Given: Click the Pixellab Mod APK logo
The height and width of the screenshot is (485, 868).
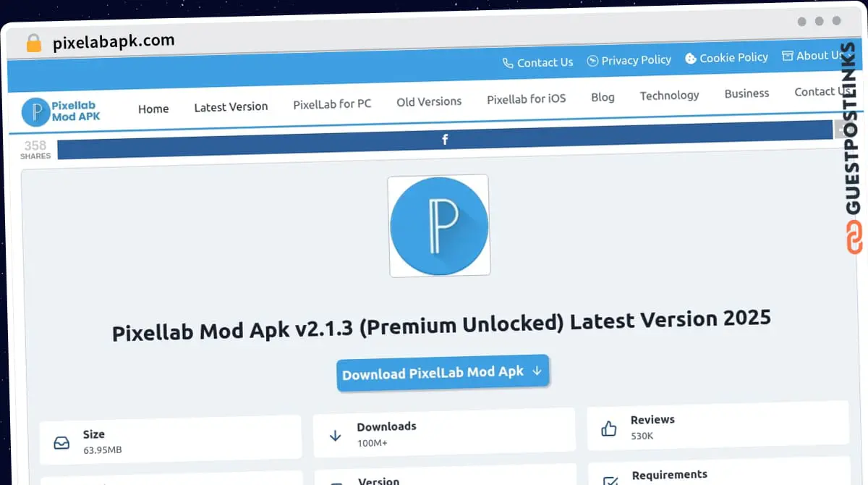Looking at the screenshot, I should 61,111.
